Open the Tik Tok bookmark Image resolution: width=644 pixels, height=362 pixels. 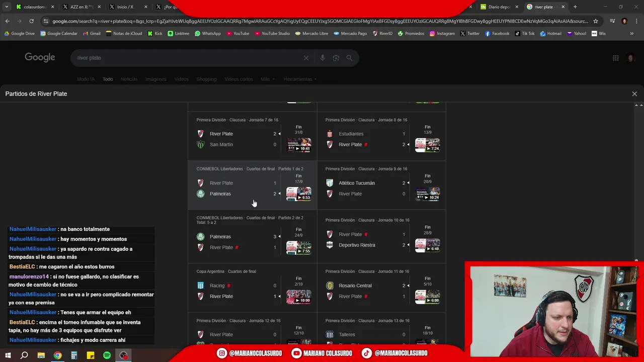pyautogui.click(x=525, y=34)
